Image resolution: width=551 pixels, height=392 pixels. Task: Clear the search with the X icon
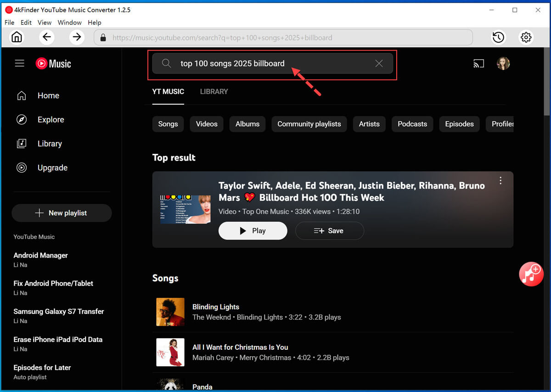(379, 63)
